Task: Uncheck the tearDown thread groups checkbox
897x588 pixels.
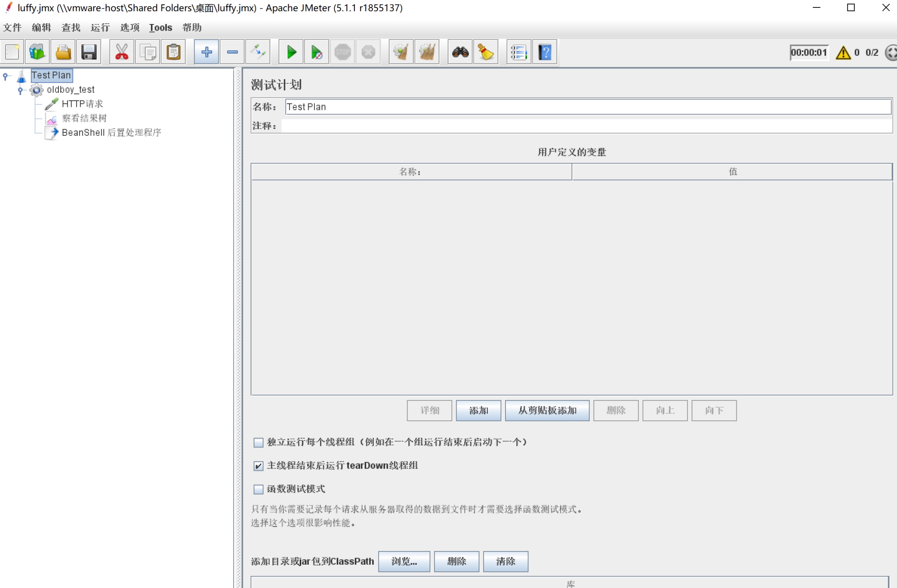Action: click(x=258, y=466)
